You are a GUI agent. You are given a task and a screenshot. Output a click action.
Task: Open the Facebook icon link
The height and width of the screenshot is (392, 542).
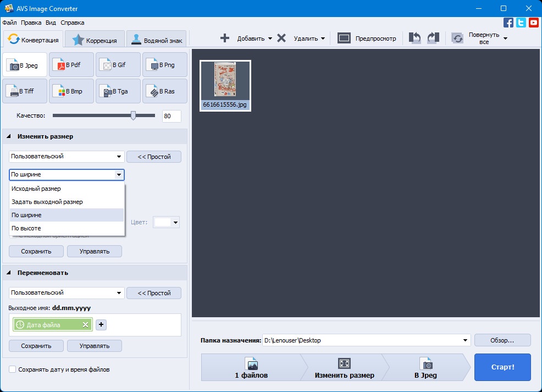(x=508, y=23)
